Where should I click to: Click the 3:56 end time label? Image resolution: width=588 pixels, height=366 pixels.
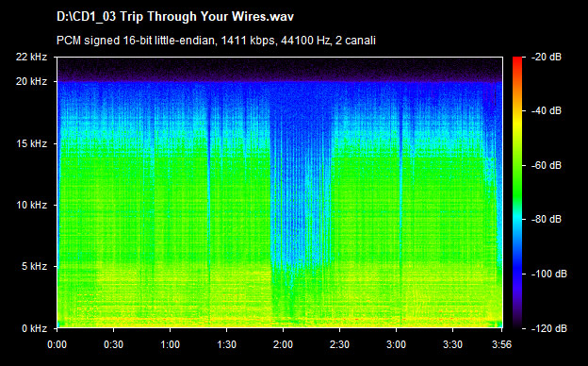coord(501,344)
